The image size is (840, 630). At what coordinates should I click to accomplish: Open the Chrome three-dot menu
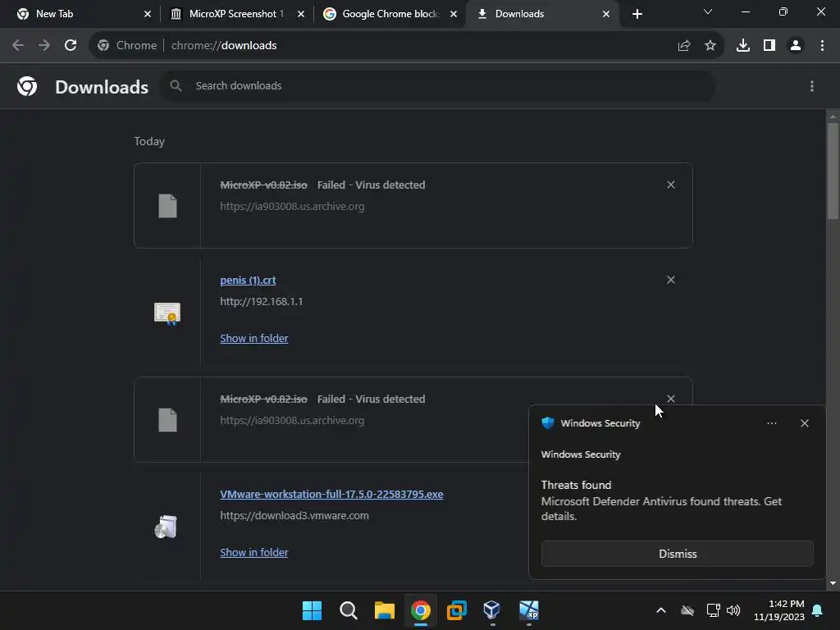coord(822,46)
